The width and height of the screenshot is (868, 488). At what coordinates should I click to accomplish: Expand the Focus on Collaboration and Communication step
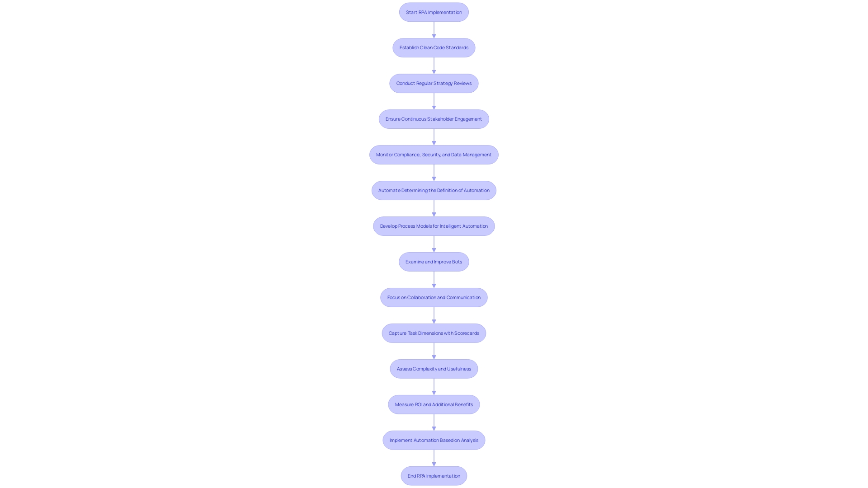pyautogui.click(x=434, y=297)
